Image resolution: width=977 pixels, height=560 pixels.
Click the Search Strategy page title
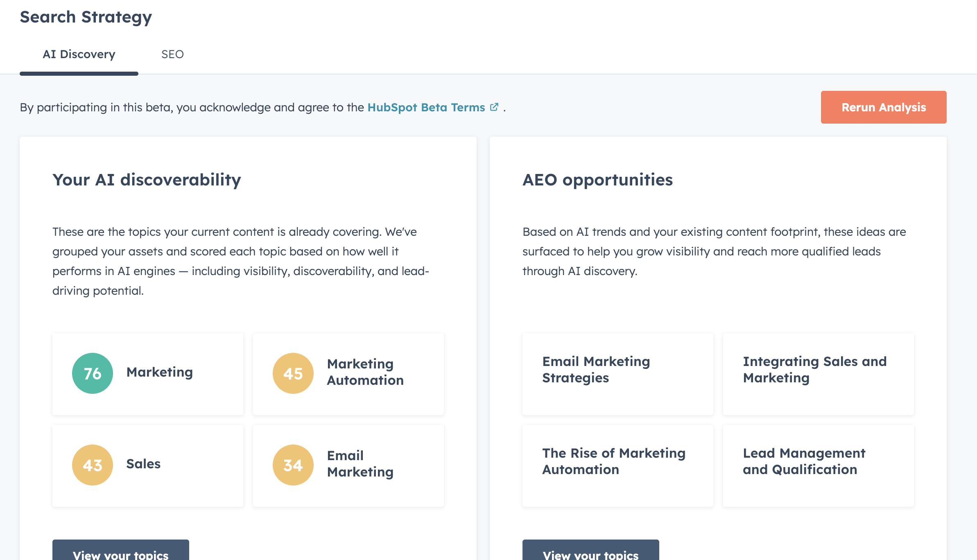click(x=86, y=17)
